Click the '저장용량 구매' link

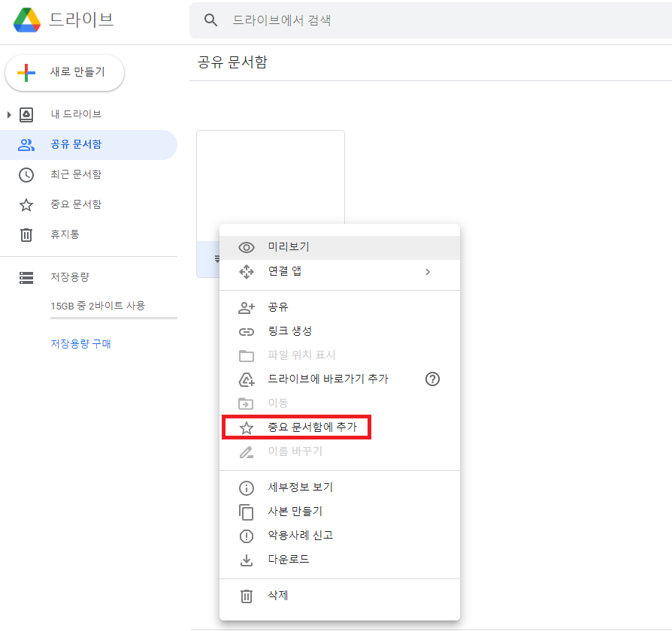[80, 343]
